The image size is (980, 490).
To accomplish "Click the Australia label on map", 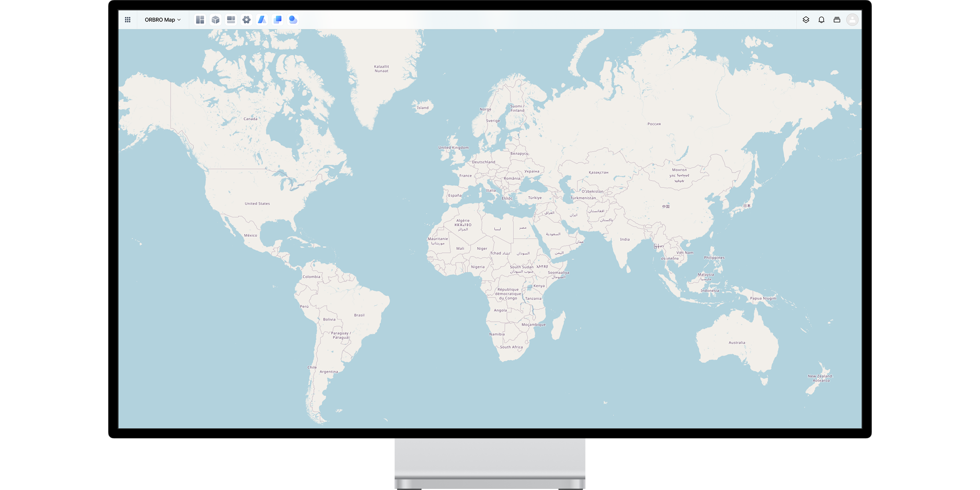I will tap(737, 342).
